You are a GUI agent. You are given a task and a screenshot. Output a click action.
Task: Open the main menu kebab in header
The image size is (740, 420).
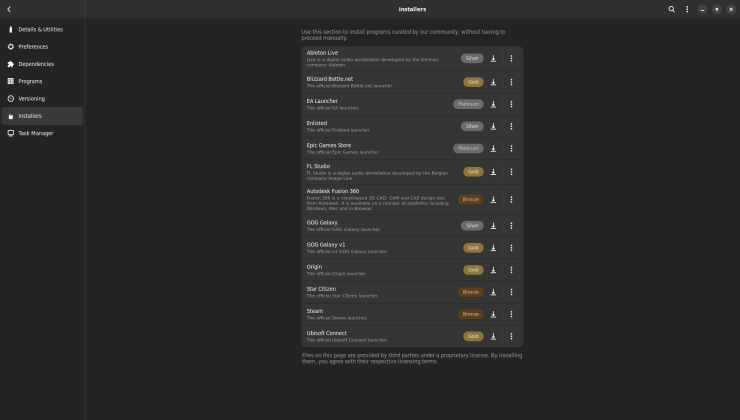click(x=687, y=9)
